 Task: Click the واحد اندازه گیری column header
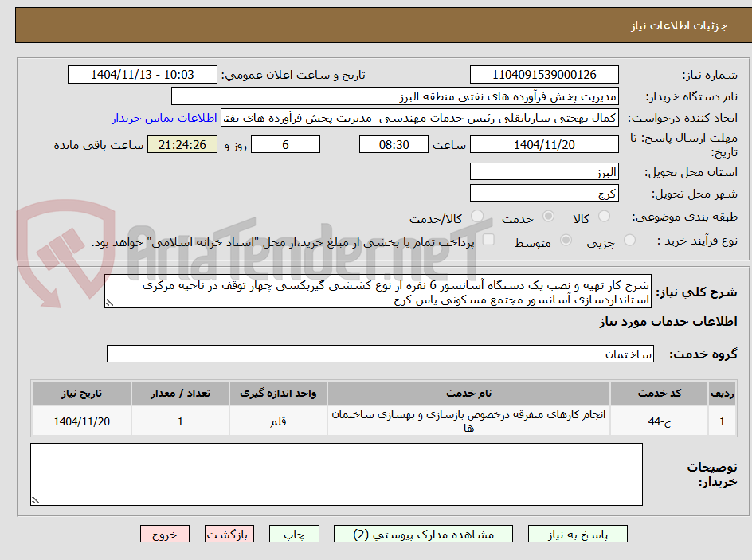[278, 394]
